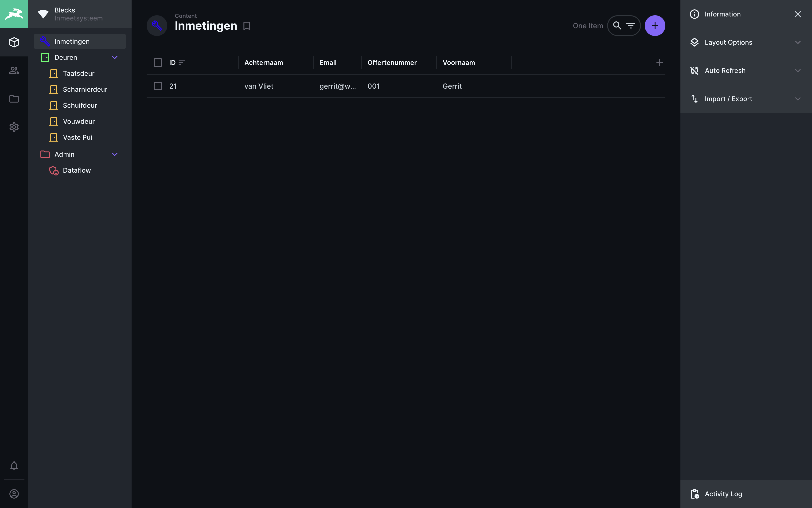Click the Auto Refresh icon
Viewport: 812px width, 508px height.
[694, 71]
